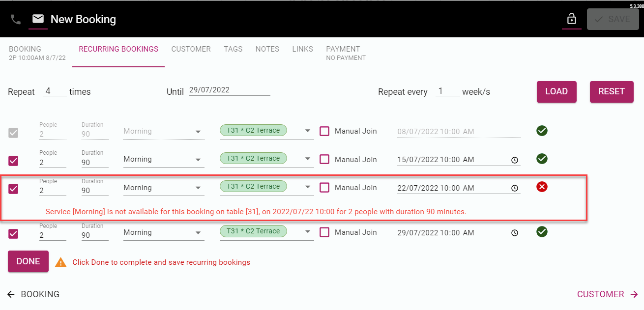Click the lock icon near Save
Viewport: 644px width, 310px height.
point(572,19)
